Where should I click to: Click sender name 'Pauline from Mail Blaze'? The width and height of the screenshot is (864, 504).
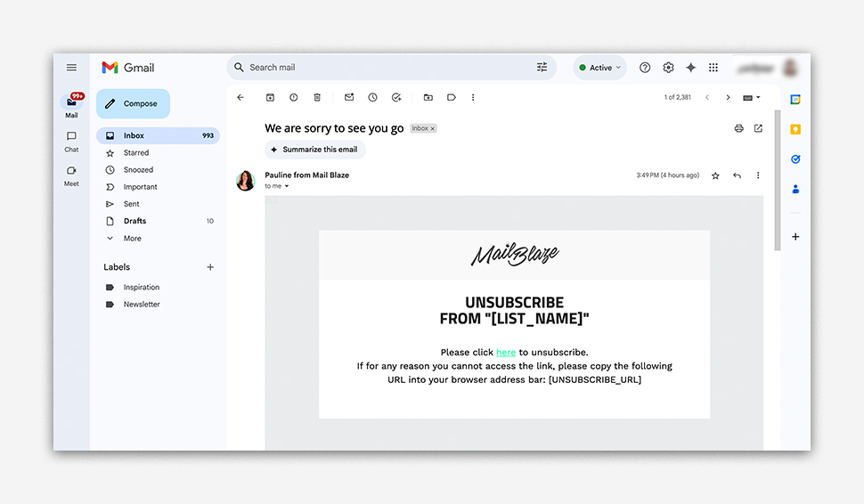[307, 175]
